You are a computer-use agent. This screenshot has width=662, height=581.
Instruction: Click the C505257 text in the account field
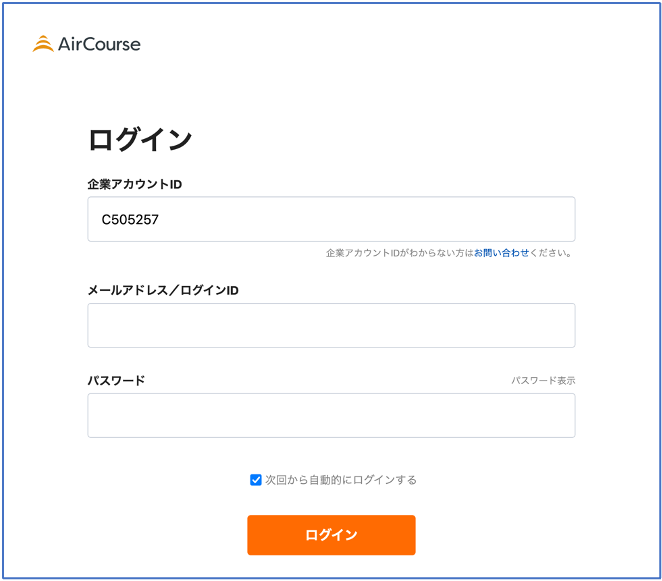(130, 220)
